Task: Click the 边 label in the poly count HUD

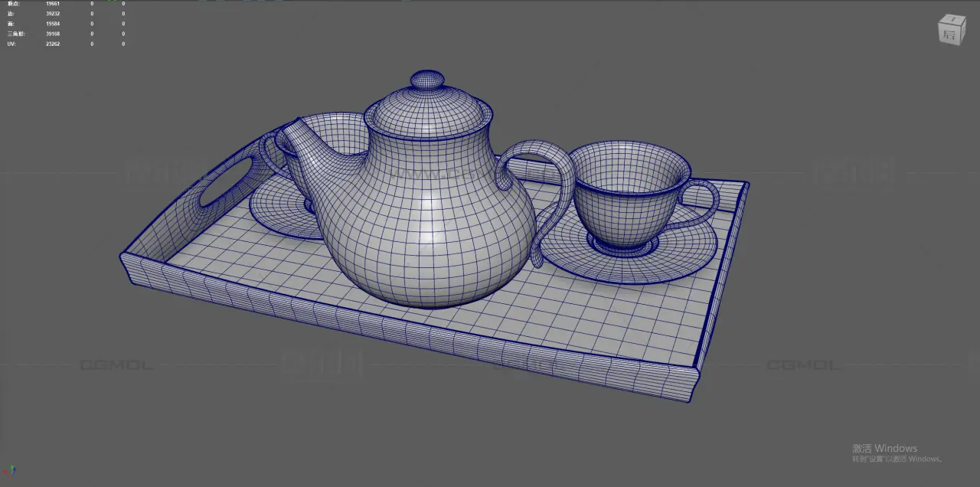Action: (x=11, y=14)
